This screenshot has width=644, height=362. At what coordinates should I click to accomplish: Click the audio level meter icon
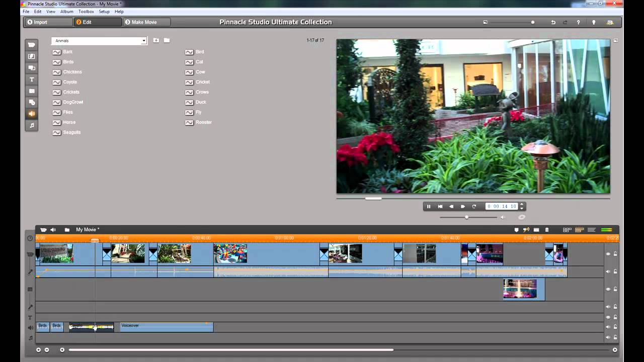click(x=606, y=230)
